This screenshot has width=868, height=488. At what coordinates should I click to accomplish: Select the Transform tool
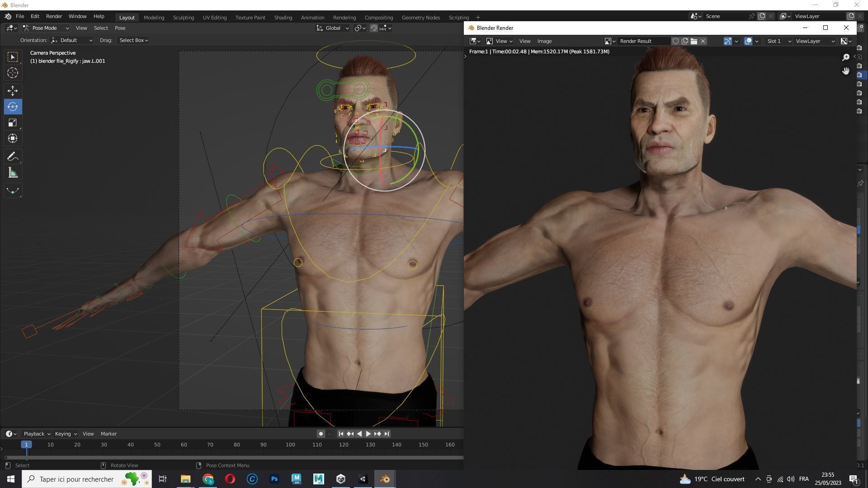[x=12, y=138]
